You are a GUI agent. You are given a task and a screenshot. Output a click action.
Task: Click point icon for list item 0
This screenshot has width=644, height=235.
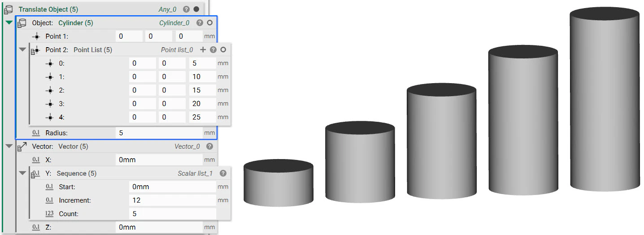coord(50,63)
